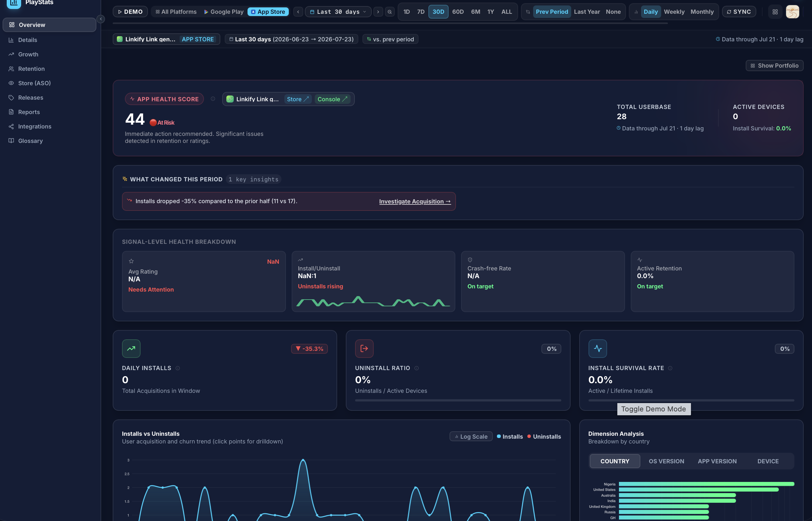Toggle the DEMO mode button
Image resolution: width=812 pixels, height=521 pixels.
[130, 12]
